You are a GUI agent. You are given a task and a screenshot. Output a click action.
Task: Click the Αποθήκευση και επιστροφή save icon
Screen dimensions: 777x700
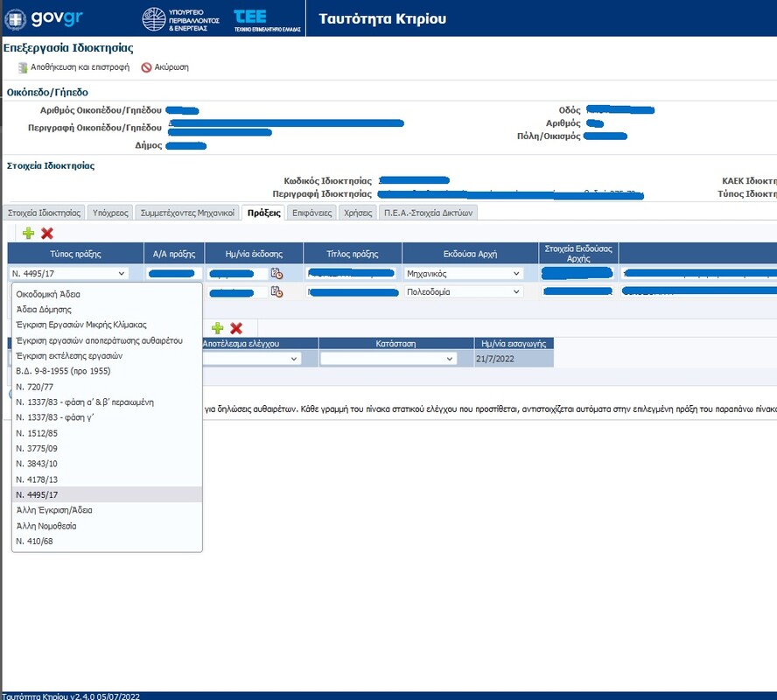pos(23,66)
